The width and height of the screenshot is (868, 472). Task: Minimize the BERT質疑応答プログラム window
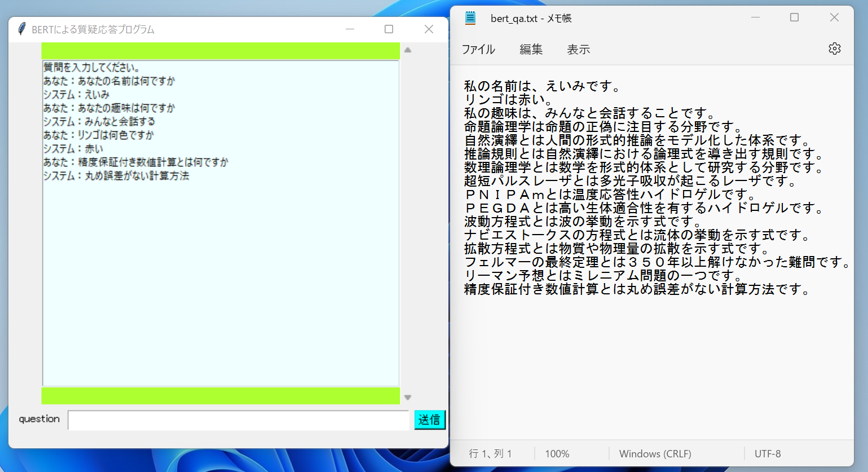(350, 29)
